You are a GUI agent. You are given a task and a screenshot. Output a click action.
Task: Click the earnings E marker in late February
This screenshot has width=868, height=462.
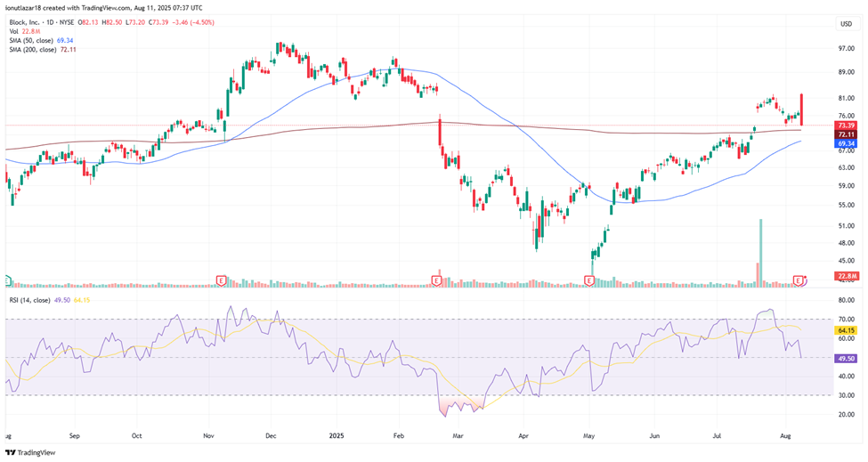(436, 280)
